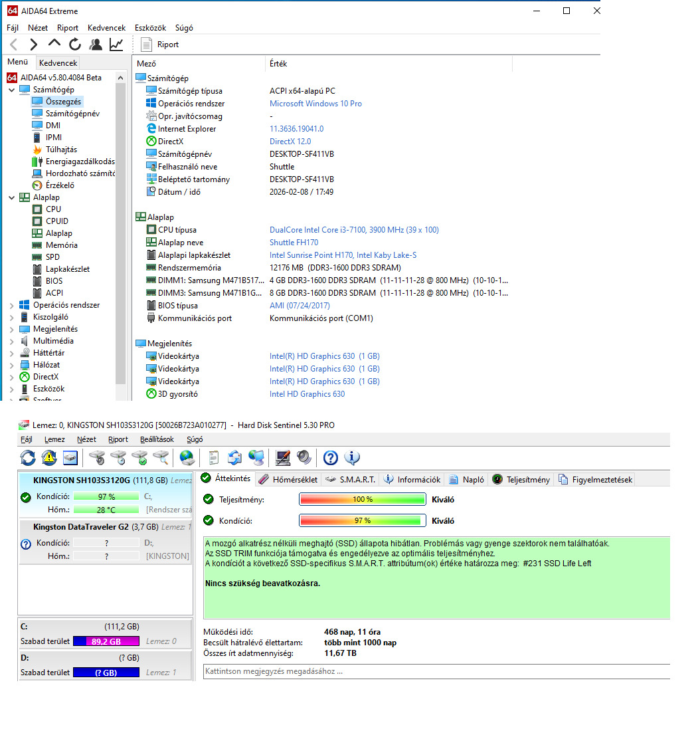Open Eszközök menu in AIDA64
Image resolution: width=700 pixels, height=743 pixels.
tap(150, 28)
